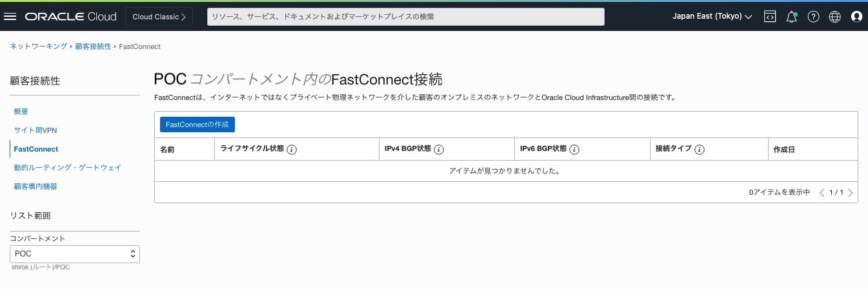Click the 名前 column header
This screenshot has height=289, width=868.
point(168,150)
